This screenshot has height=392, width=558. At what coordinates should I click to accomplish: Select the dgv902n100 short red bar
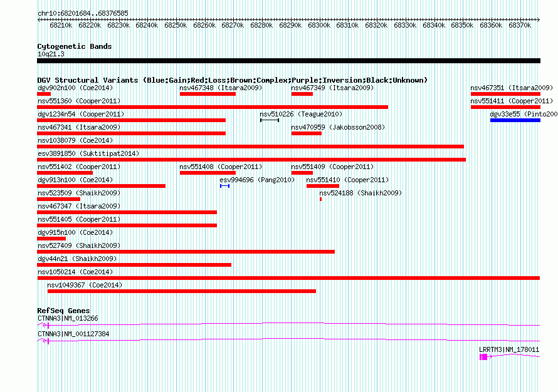[44, 94]
